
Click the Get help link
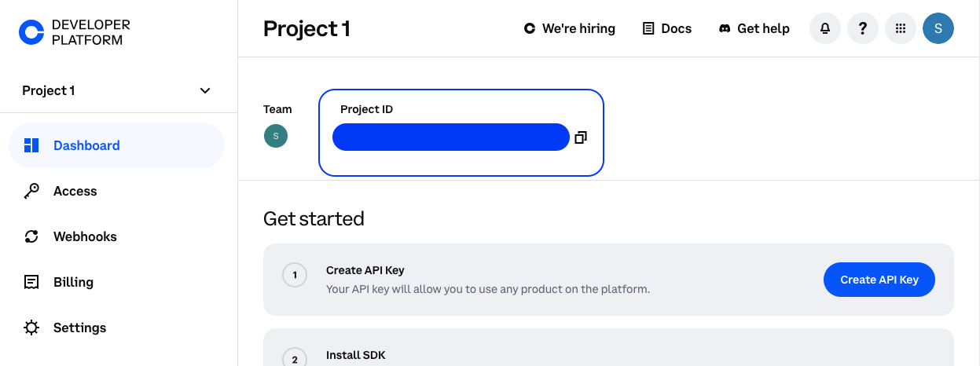pos(754,28)
